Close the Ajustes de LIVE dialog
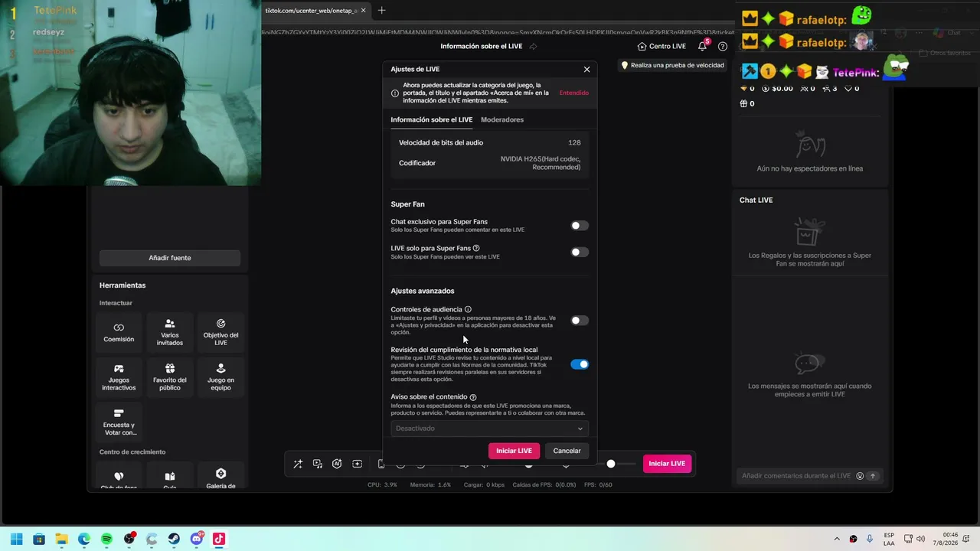 [x=587, y=70]
